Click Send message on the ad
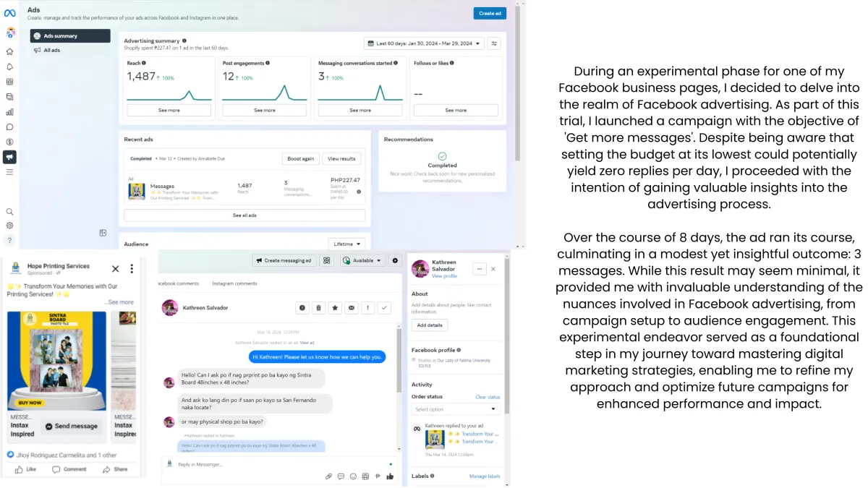Image resolution: width=868 pixels, height=488 pixels. point(72,427)
